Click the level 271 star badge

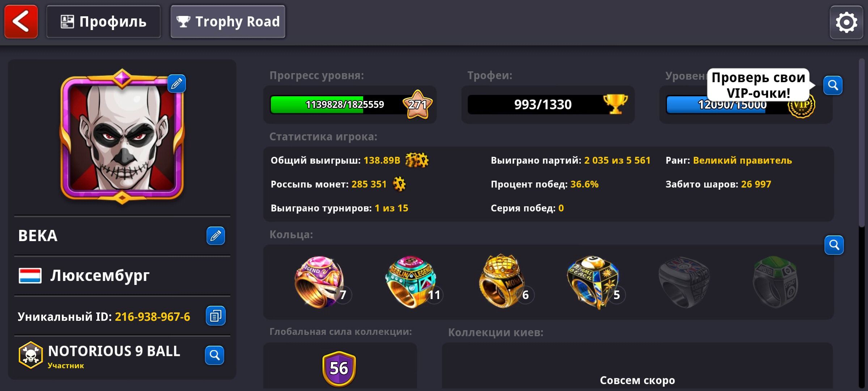(418, 105)
